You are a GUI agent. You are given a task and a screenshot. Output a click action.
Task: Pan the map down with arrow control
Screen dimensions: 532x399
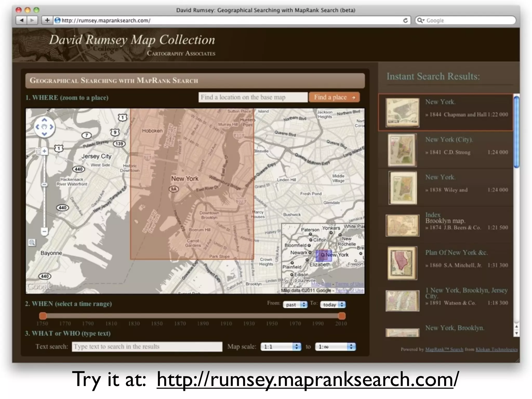44,134
